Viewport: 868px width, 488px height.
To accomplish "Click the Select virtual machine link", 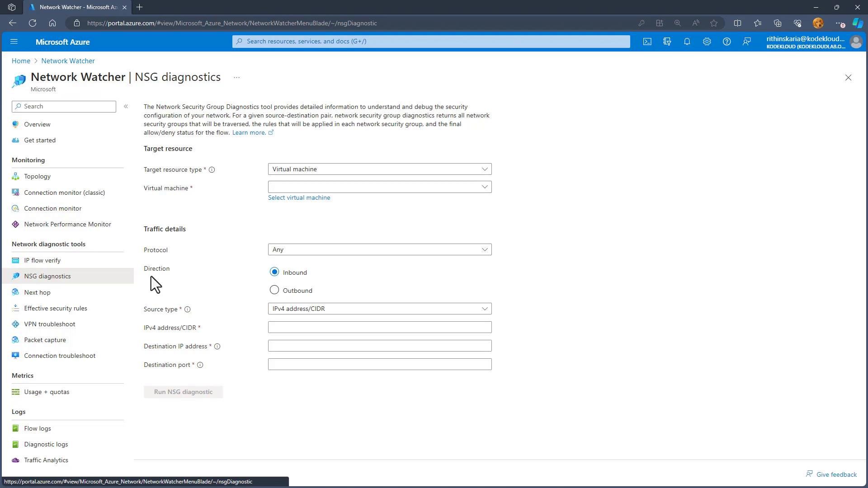I will tap(299, 197).
